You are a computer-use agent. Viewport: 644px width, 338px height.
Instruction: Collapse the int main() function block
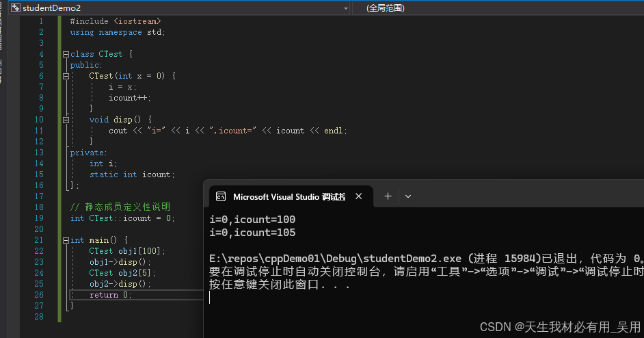pos(66,241)
